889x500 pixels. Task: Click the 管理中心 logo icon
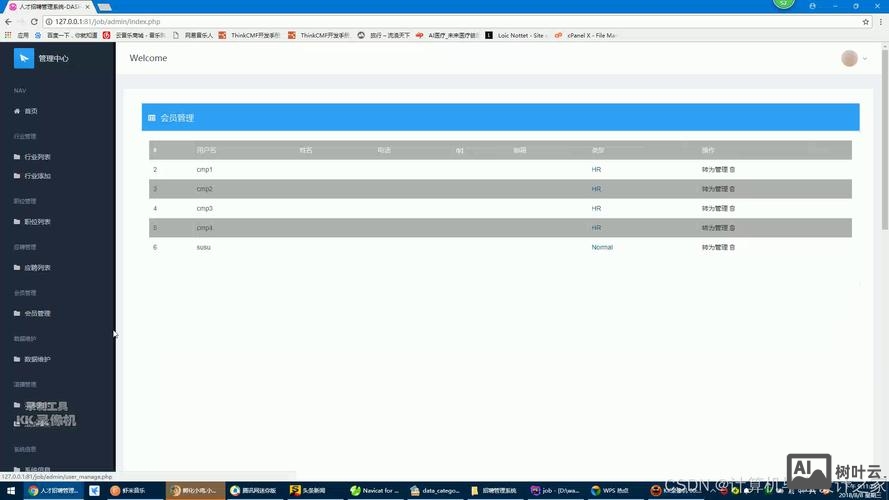pyautogui.click(x=24, y=58)
